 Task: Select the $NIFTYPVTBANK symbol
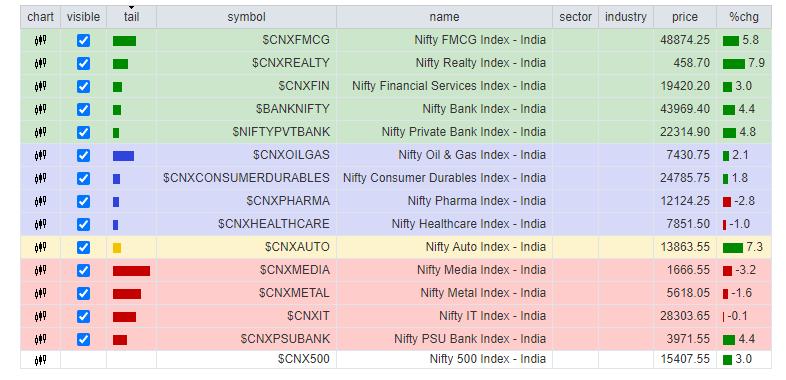click(x=281, y=132)
